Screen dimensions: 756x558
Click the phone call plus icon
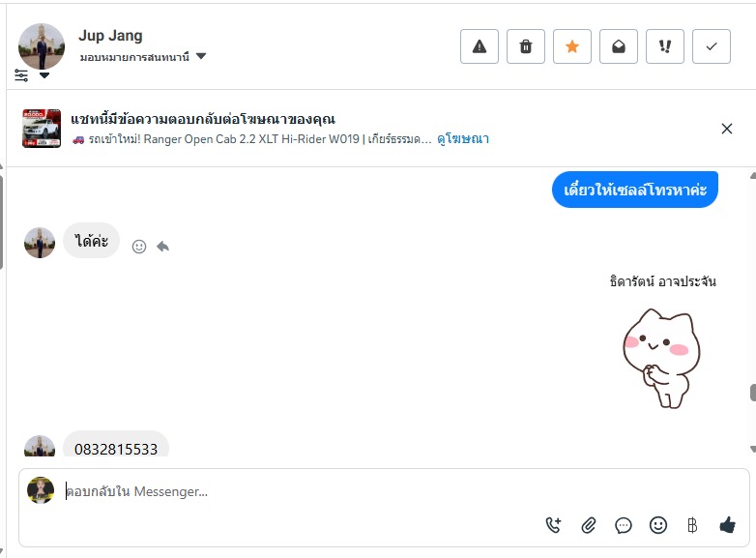coord(553,525)
